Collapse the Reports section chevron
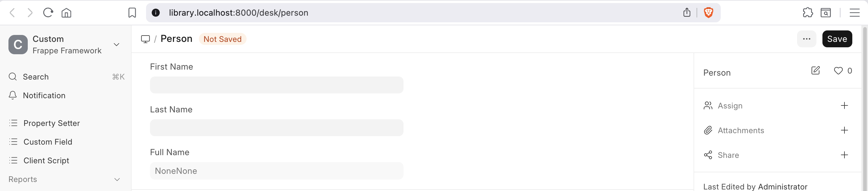Screen dimensions: 868x191 [117, 180]
